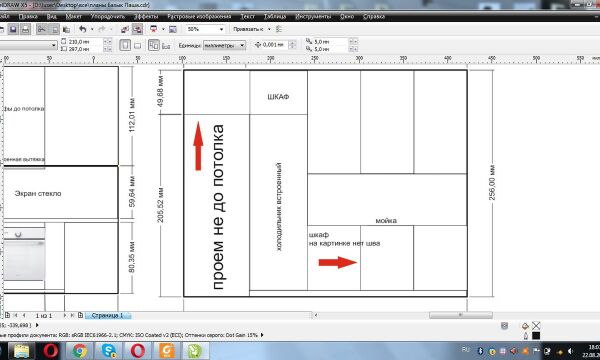Paste from clipboard using the Paste icon
The width and height of the screenshot is (600, 360).
[x=67, y=29]
